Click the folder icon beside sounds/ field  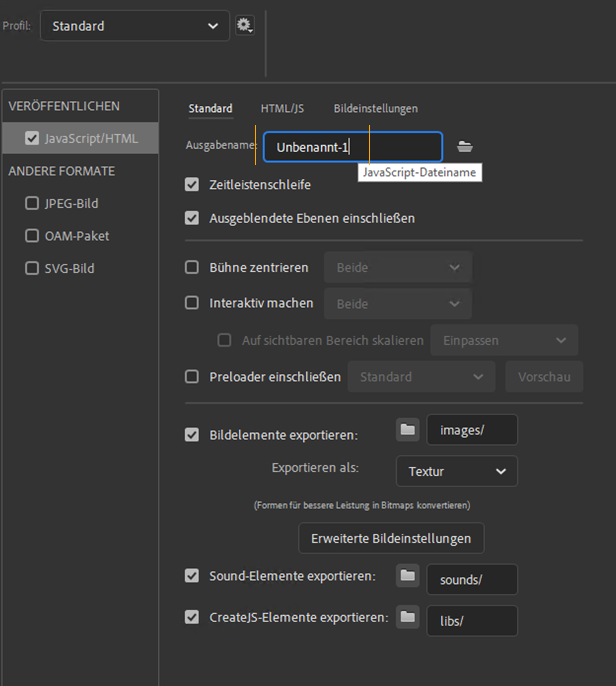(408, 575)
